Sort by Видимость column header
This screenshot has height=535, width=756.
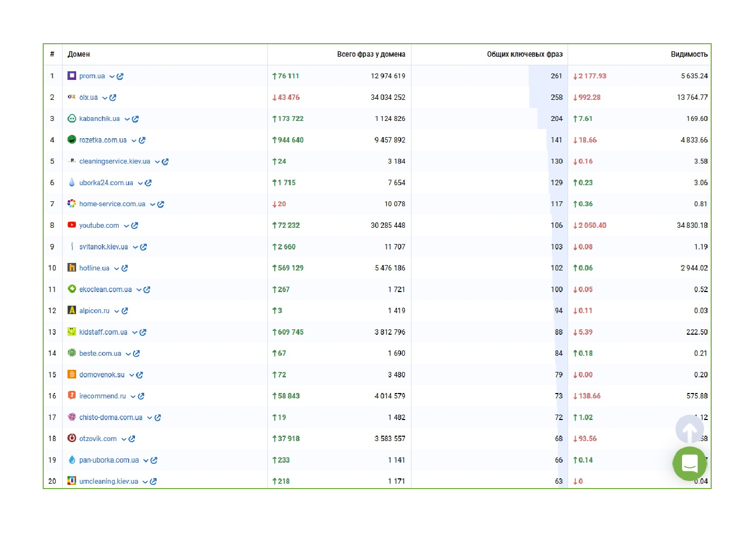pos(688,55)
